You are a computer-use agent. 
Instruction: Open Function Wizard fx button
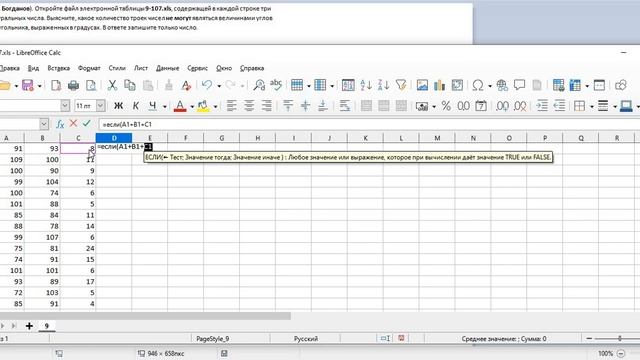pyautogui.click(x=60, y=124)
